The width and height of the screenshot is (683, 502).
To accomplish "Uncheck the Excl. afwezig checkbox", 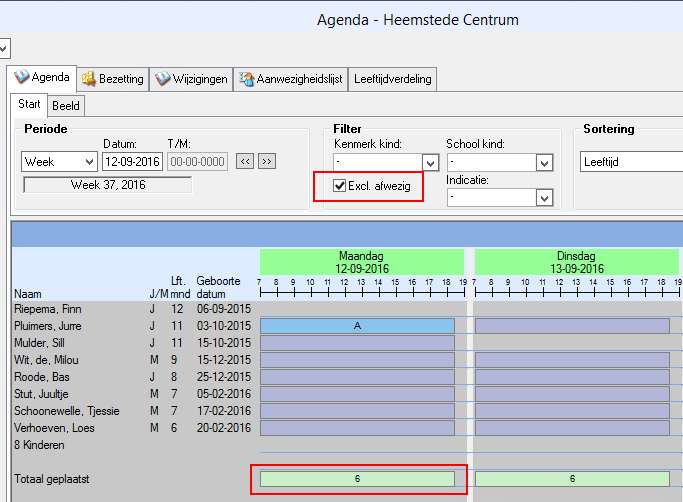I will click(341, 185).
